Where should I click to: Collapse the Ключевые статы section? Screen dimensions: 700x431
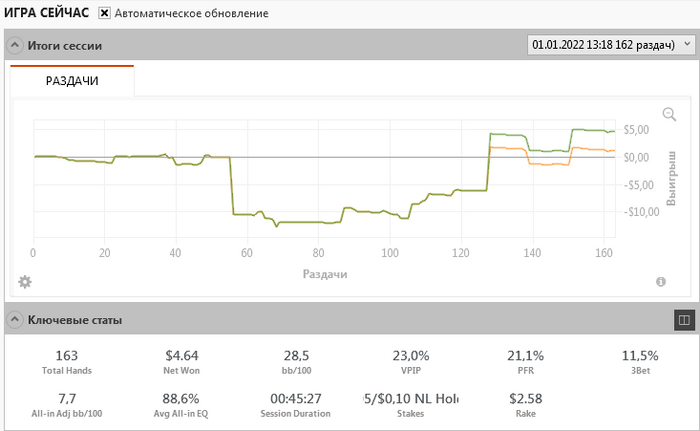tap(15, 320)
